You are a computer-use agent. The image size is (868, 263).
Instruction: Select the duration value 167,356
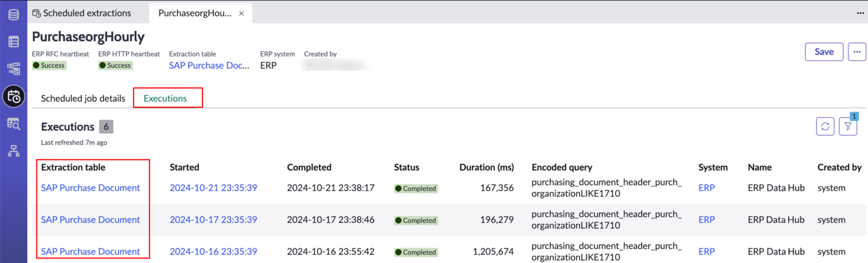coord(496,188)
